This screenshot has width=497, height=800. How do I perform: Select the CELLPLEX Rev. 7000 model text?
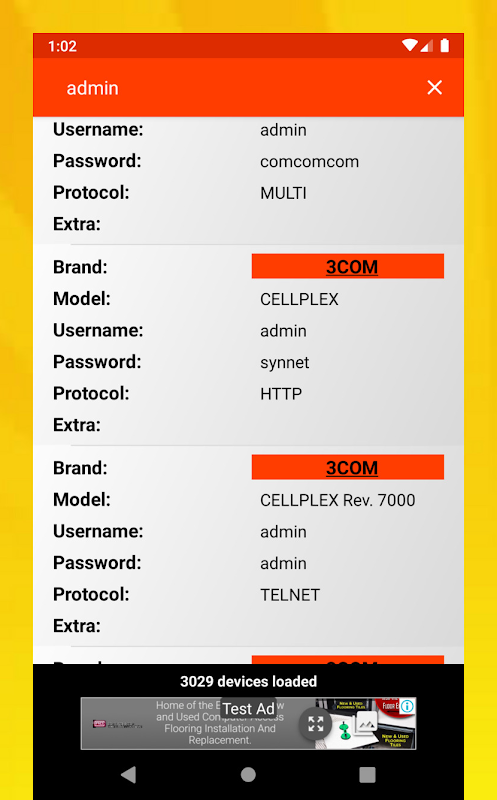click(337, 501)
